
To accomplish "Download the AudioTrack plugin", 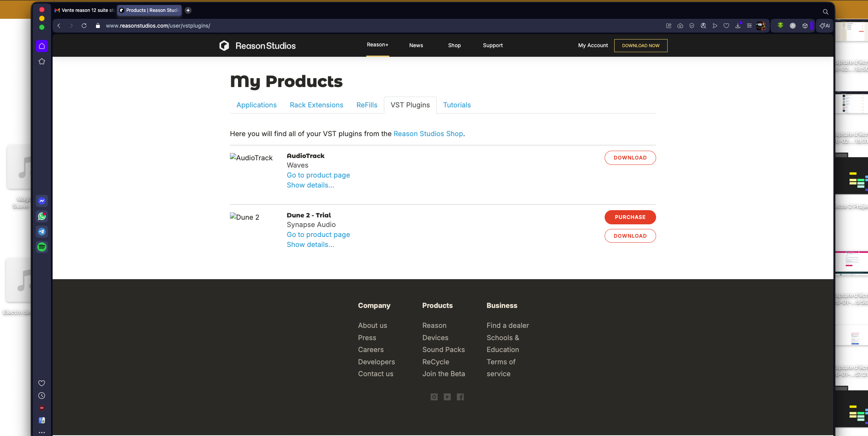I will (630, 158).
